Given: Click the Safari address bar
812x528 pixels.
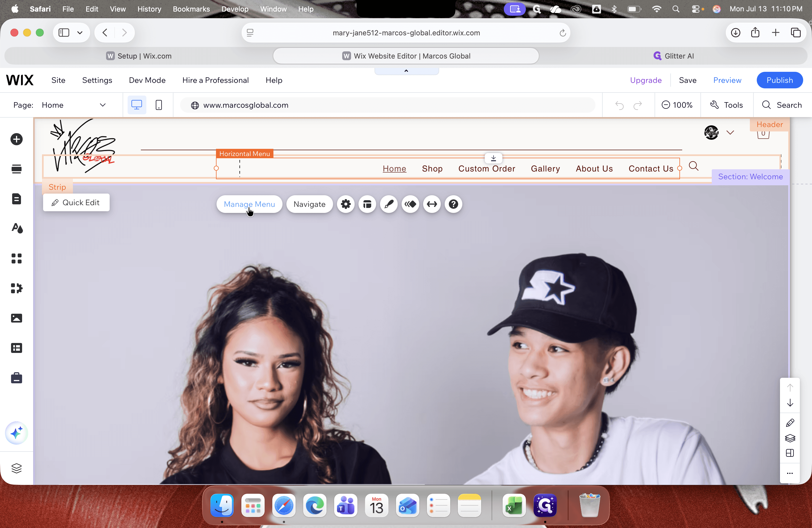Looking at the screenshot, I should [x=406, y=33].
